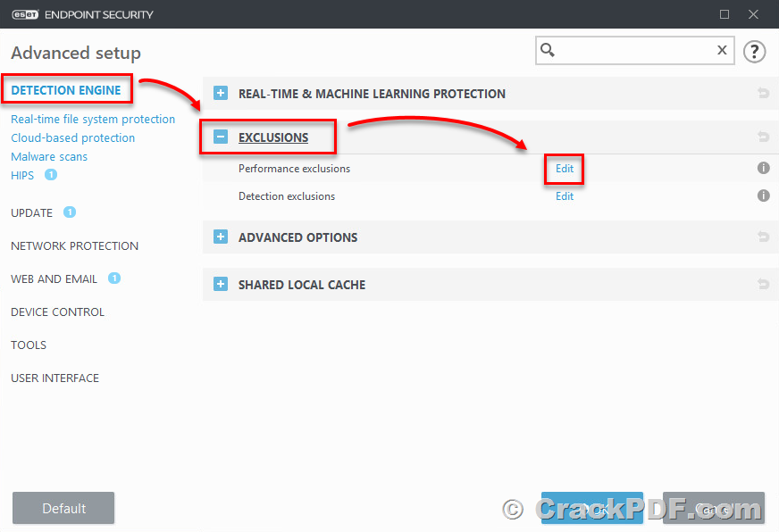Open the Network Protection category

point(74,245)
